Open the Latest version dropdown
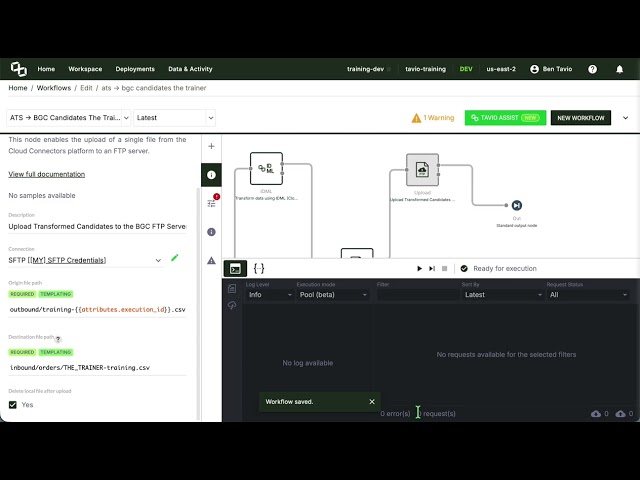The image size is (640, 480). [x=174, y=118]
